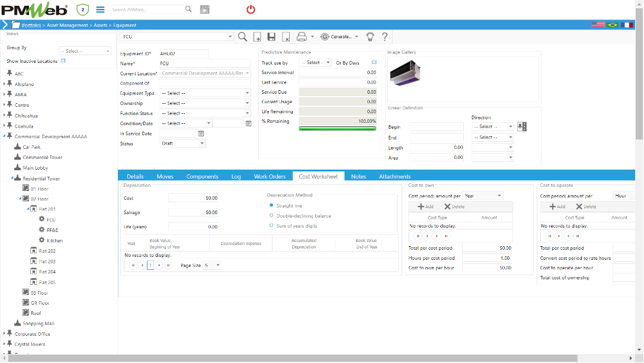Collapse the Commercial Development AAAAA node

(5, 136)
